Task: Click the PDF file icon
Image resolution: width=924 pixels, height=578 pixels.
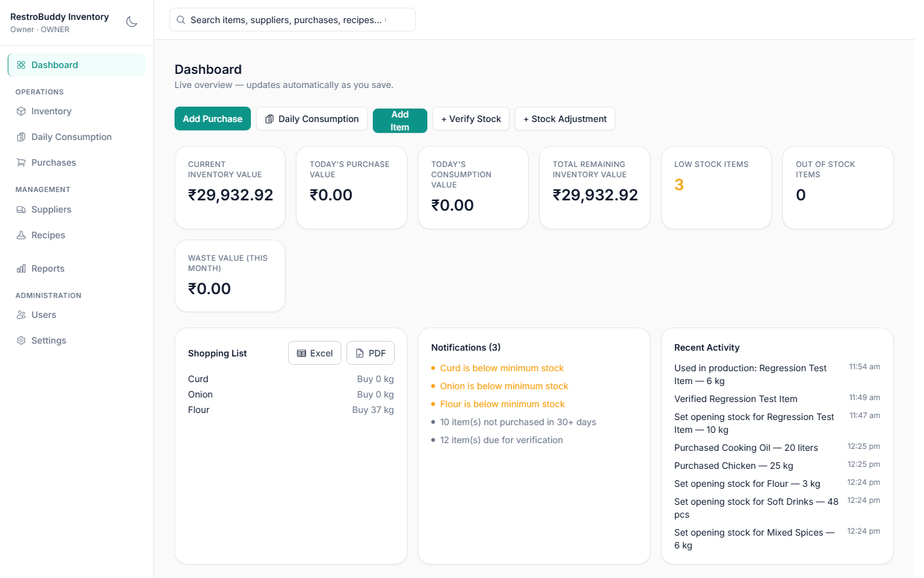Action: coord(360,353)
